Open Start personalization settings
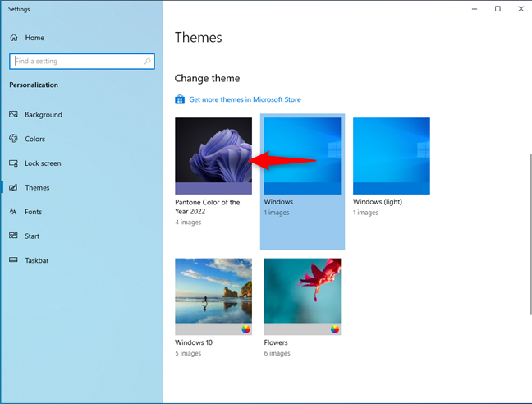The width and height of the screenshot is (532, 404). (x=82, y=236)
